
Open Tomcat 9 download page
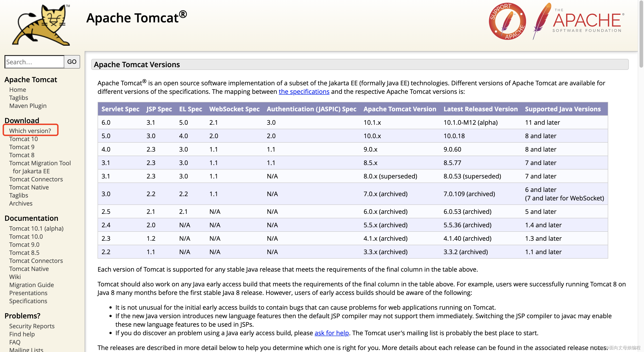(x=22, y=147)
